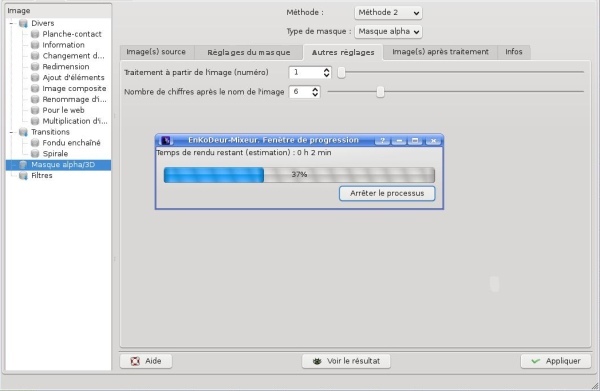Click the eye icon on Voir le résultat
Image resolution: width=600 pixels, height=391 pixels.
[x=317, y=361]
